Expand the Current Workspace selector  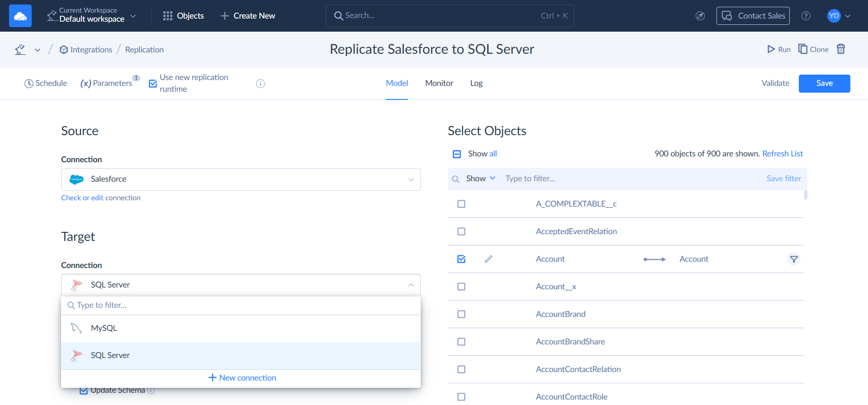[x=91, y=16]
